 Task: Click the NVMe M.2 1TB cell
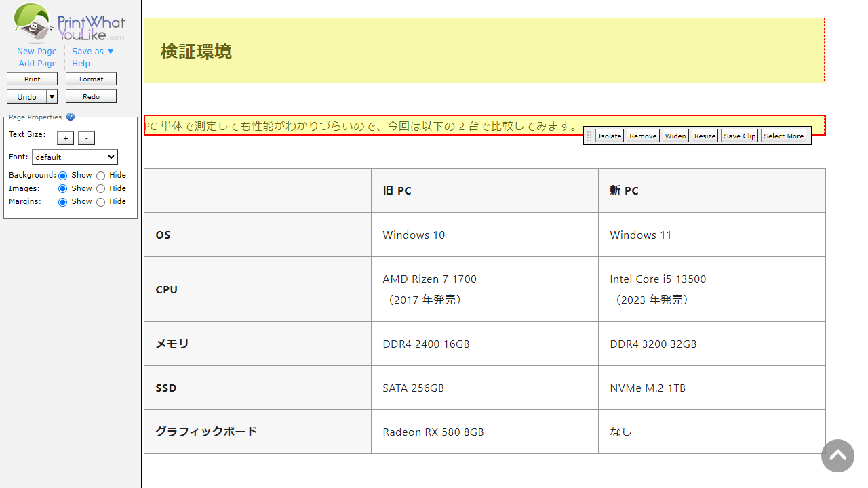[x=712, y=388]
